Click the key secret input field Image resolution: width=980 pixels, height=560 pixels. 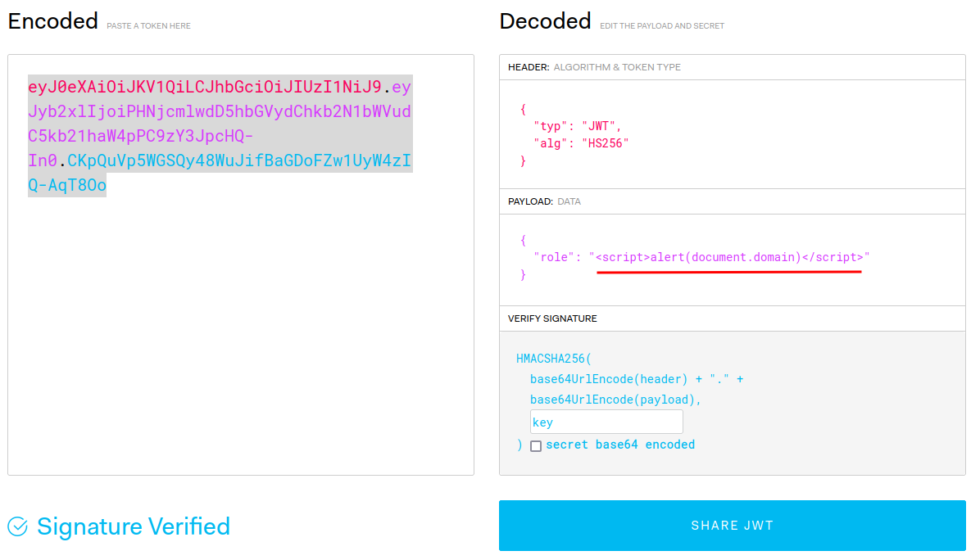pyautogui.click(x=606, y=422)
